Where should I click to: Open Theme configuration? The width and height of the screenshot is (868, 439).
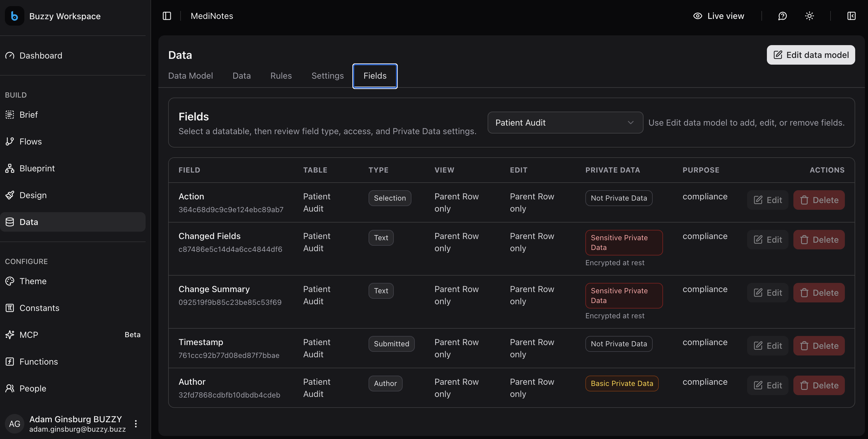click(73, 281)
